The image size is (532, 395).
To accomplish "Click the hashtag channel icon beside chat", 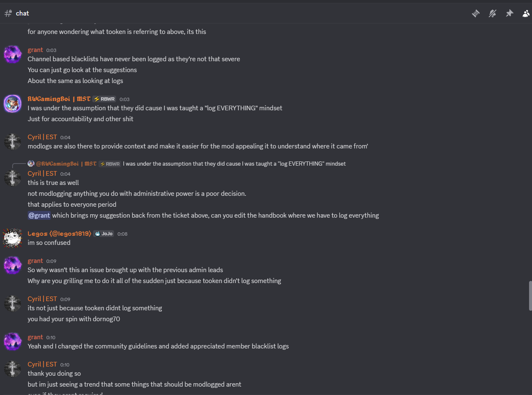I will (8, 13).
